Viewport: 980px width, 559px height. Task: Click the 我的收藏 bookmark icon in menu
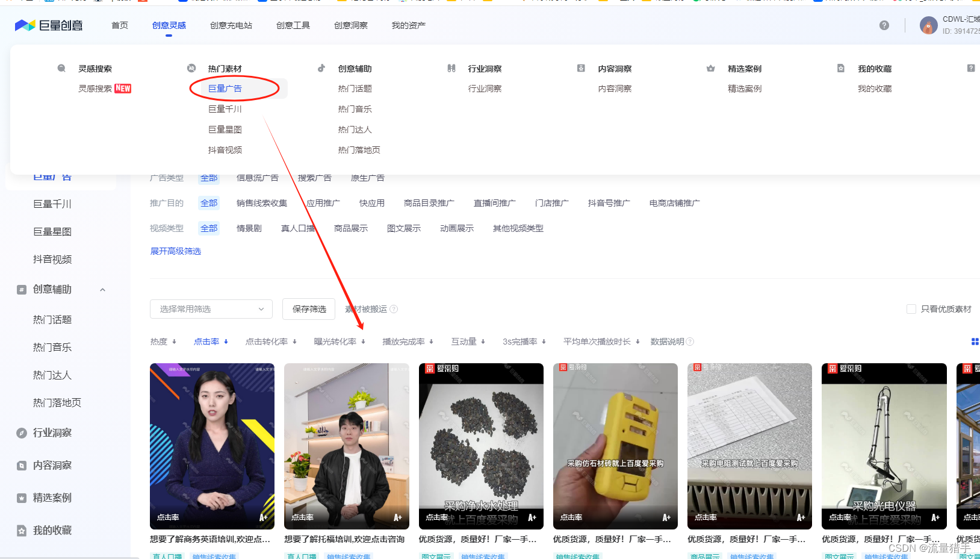[841, 69]
